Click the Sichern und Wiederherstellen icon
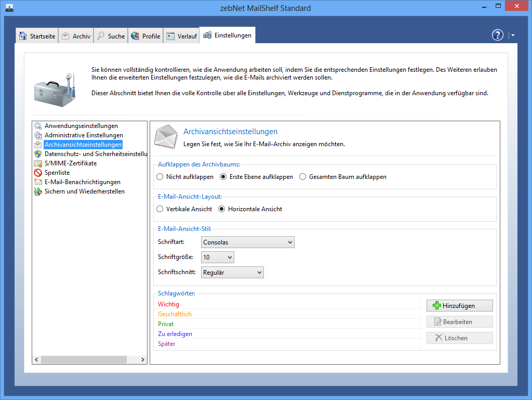This screenshot has height=400, width=532. (38, 191)
